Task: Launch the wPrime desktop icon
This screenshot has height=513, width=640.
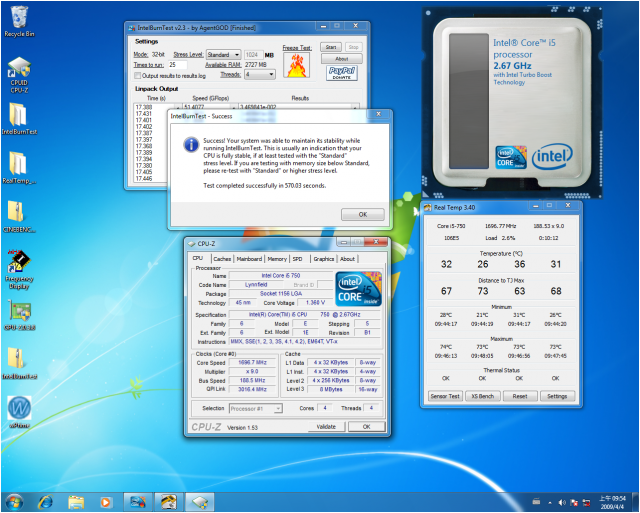Action: 19,411
